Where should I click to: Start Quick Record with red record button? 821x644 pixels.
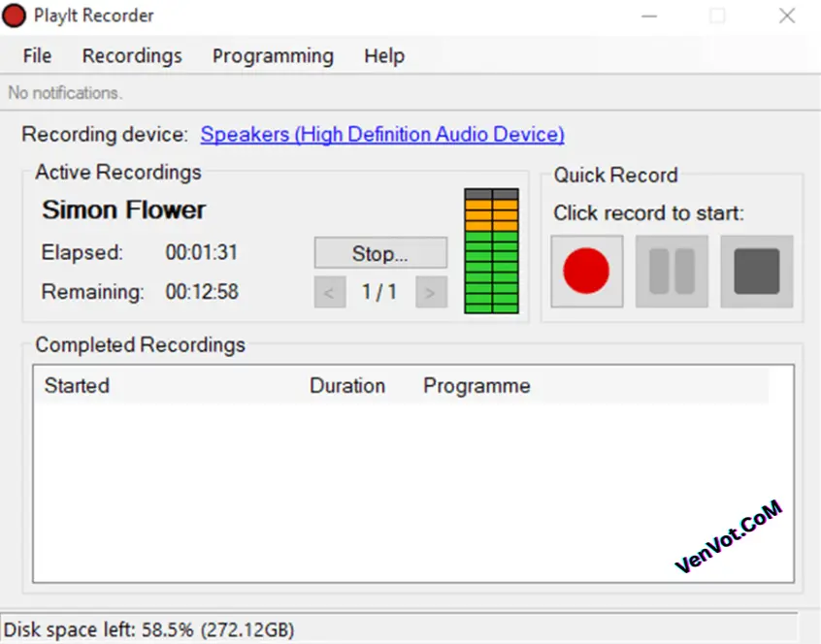[587, 271]
